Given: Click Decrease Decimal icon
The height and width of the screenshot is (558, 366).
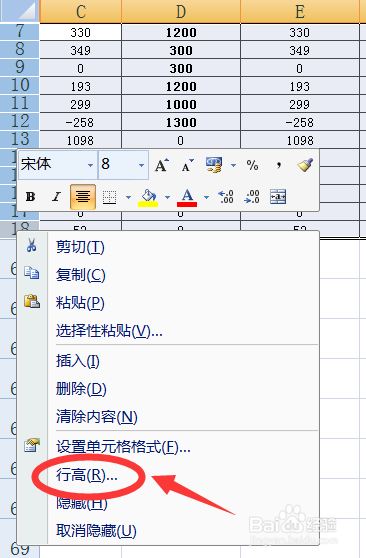Looking at the screenshot, I should pyautogui.click(x=252, y=196).
